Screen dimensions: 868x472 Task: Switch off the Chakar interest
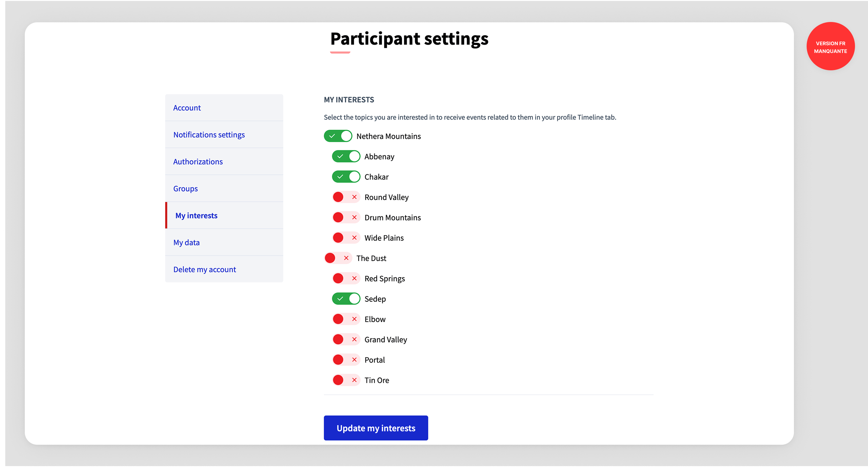346,177
